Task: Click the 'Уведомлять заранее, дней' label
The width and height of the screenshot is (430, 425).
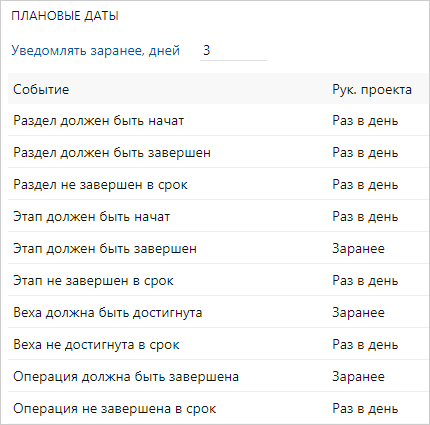Action: click(x=95, y=50)
